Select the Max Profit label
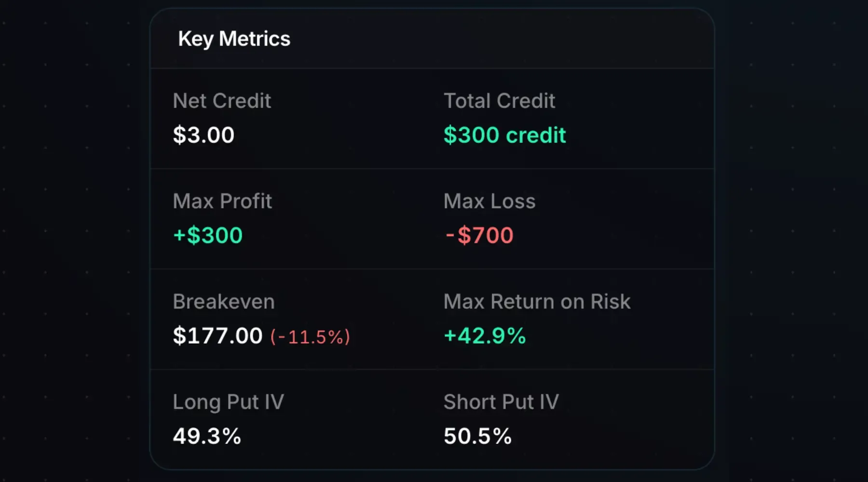 point(223,201)
